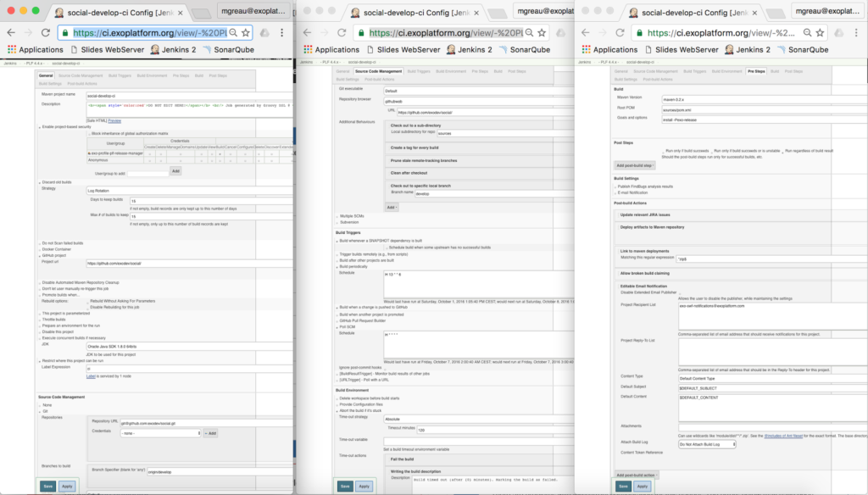Open the 'Add post-build step' dropdown

pyautogui.click(x=634, y=165)
